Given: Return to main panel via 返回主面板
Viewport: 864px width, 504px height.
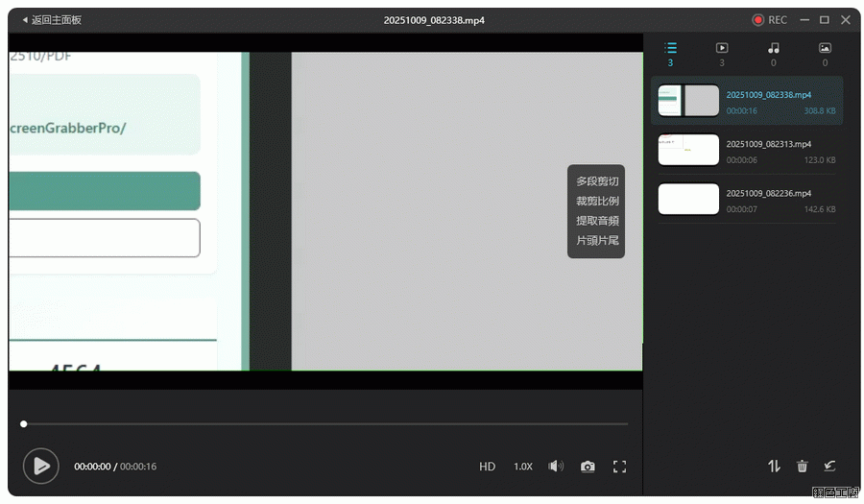Looking at the screenshot, I should click(x=52, y=20).
